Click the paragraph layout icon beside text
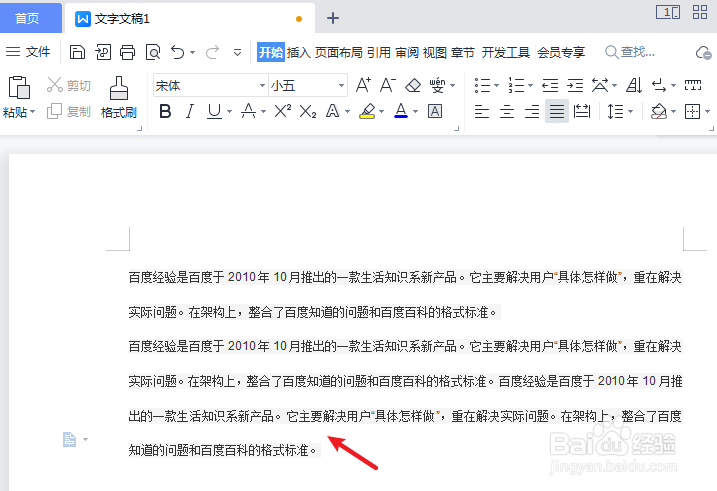The width and height of the screenshot is (717, 491). [x=70, y=439]
